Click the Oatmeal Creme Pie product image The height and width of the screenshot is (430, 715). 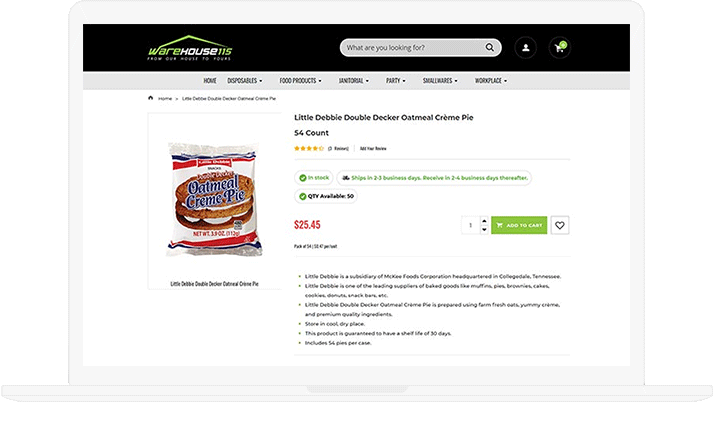pyautogui.click(x=214, y=199)
